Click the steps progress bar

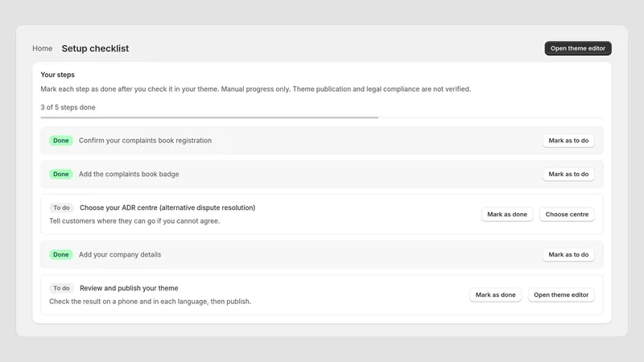coord(321,117)
